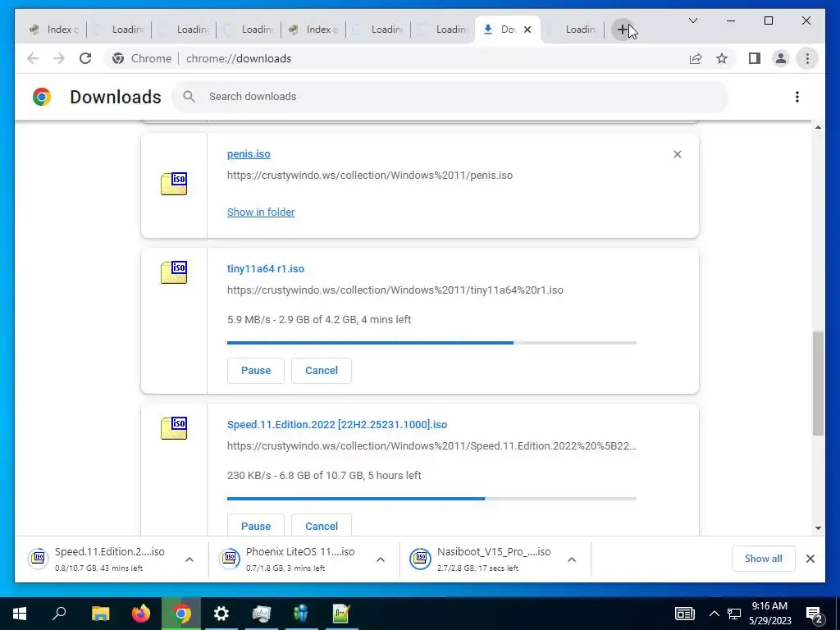Open File Explorer from the taskbar

[x=100, y=614]
